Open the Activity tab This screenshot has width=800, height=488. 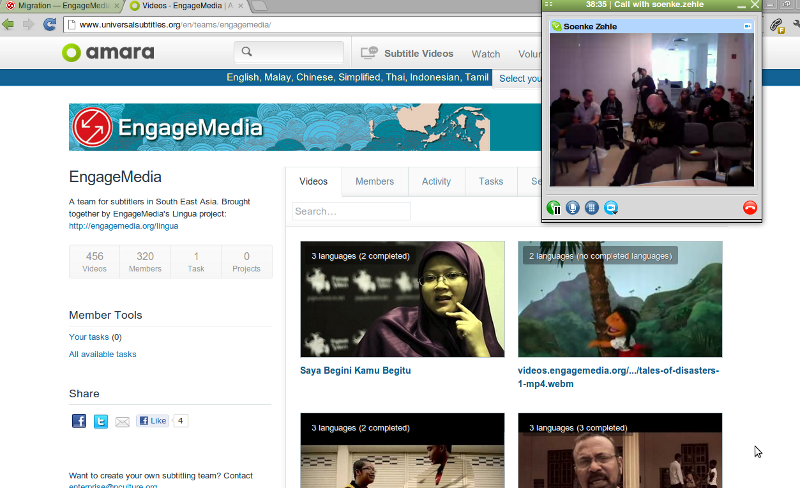pyautogui.click(x=436, y=181)
